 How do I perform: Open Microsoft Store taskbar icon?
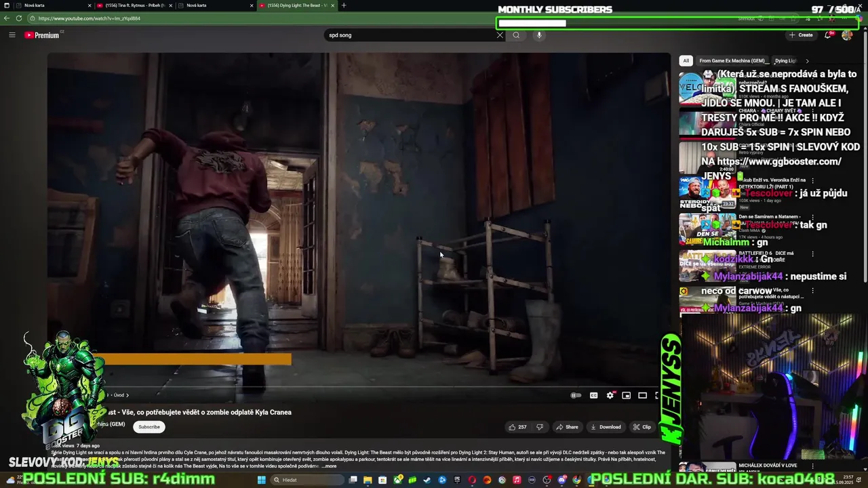[x=382, y=480]
